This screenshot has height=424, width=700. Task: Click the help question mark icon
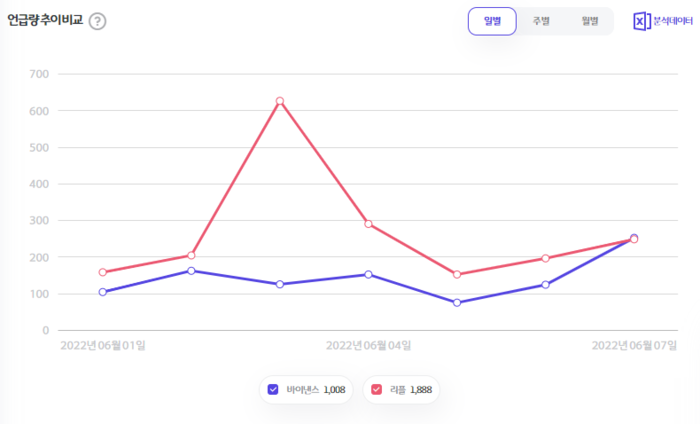97,21
